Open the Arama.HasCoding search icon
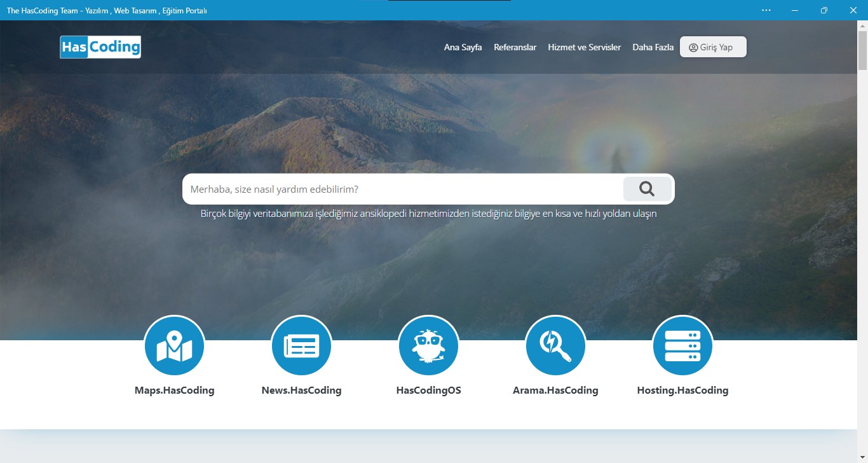The height and width of the screenshot is (463, 868). tap(555, 346)
